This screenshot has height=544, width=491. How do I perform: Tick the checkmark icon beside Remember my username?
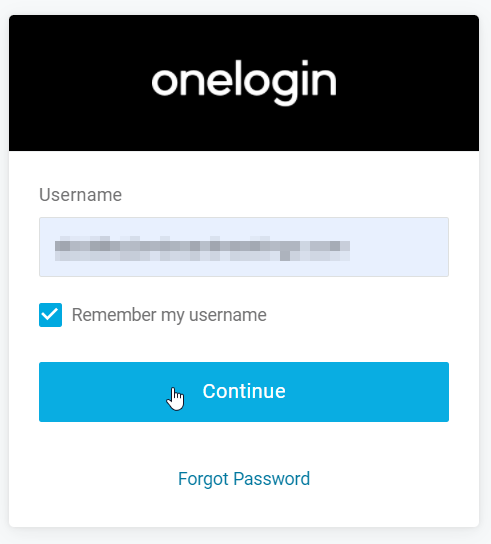(x=50, y=315)
